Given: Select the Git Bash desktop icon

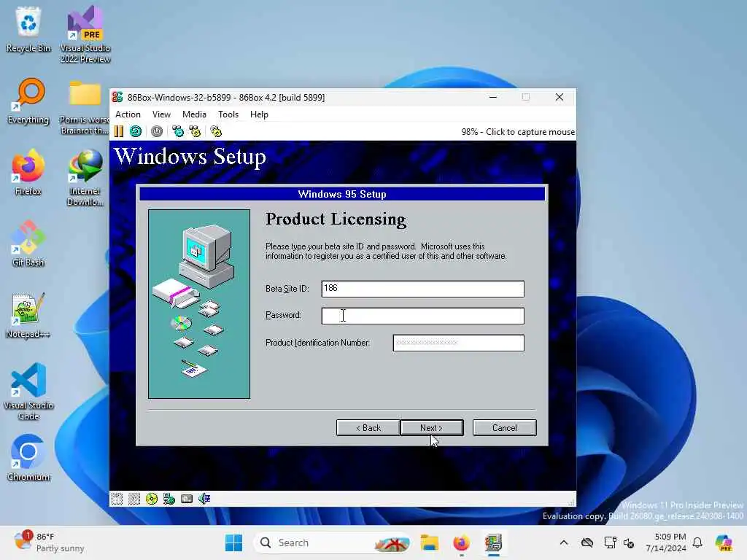Looking at the screenshot, I should pos(28,244).
